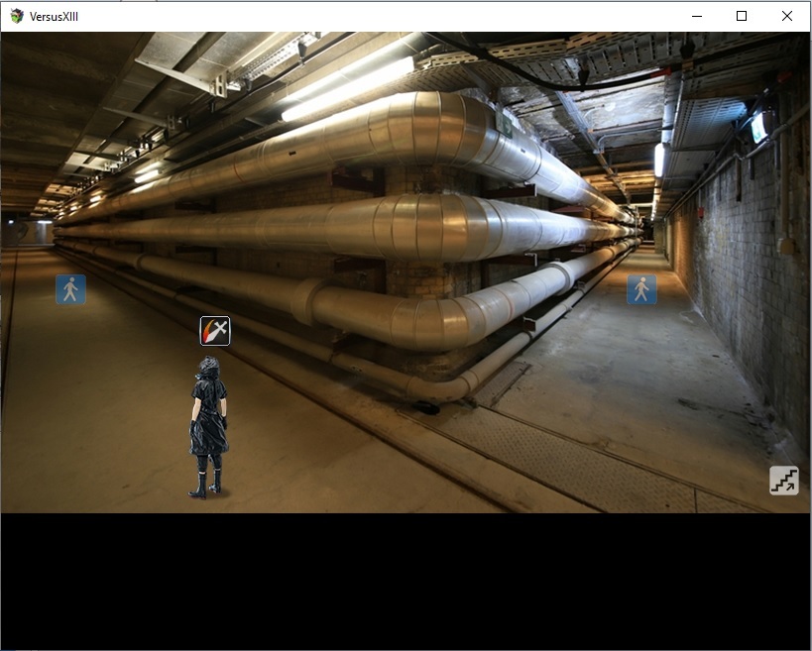Minimize the VersusXIII window
This screenshot has height=651, width=812.
click(x=696, y=16)
